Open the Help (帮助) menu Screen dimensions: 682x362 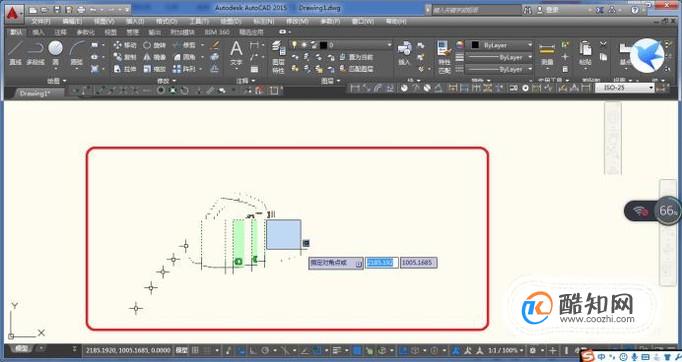click(x=396, y=21)
